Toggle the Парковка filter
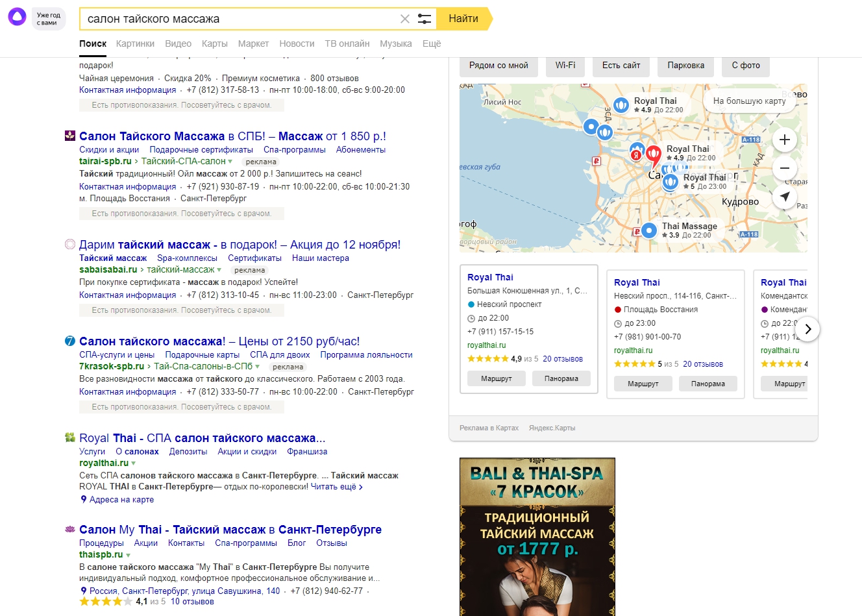The width and height of the screenshot is (862, 616). (685, 66)
